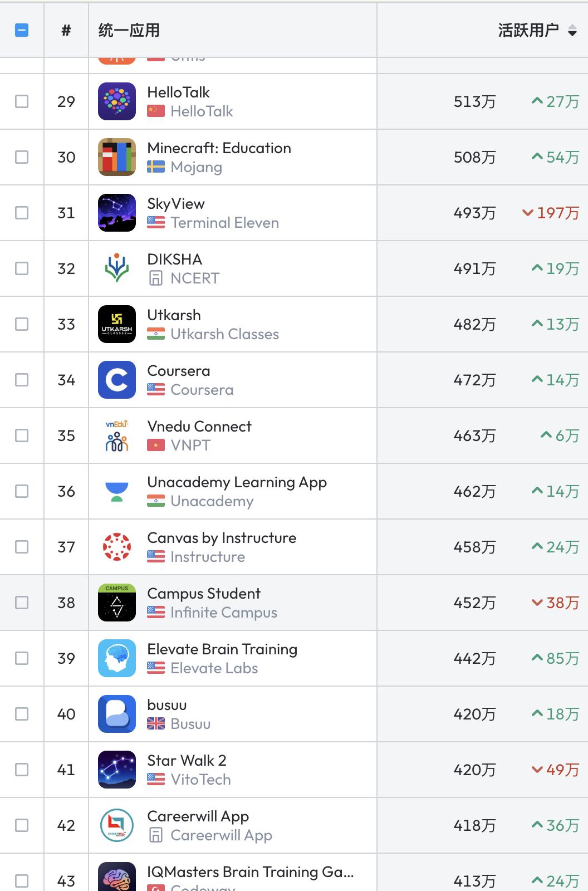This screenshot has width=588, height=891.
Task: Sort by 活跃用户 using the sort arrows
Action: [572, 31]
